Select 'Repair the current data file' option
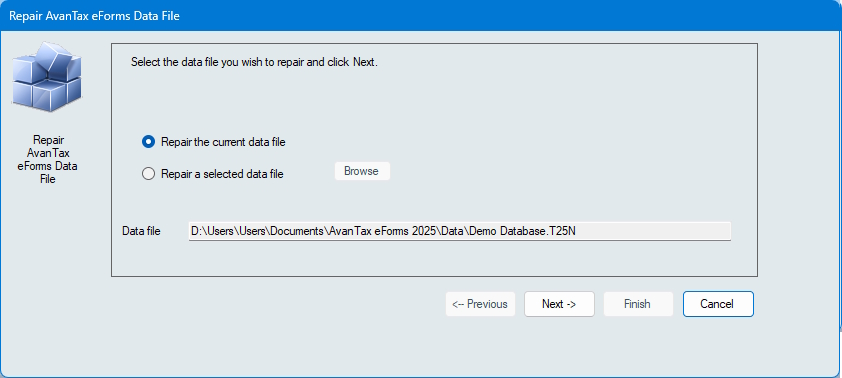Screen dimensions: 842x378 coord(214,142)
